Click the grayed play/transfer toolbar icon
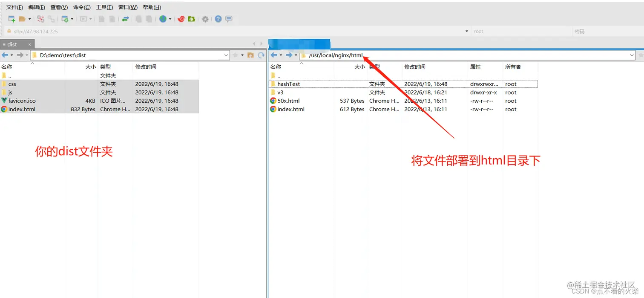Screen dimensions: 644x298 [x=83, y=19]
